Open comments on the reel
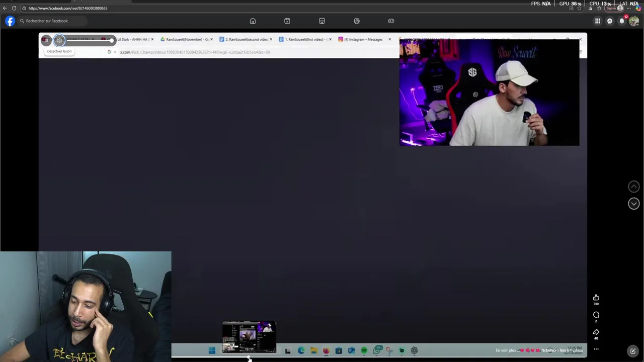 coord(596,315)
